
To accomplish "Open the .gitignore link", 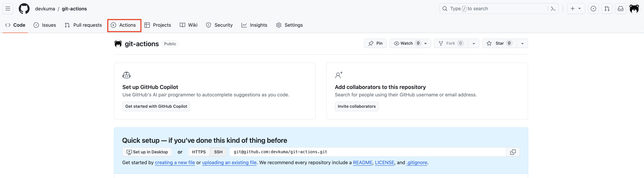I will click(417, 162).
